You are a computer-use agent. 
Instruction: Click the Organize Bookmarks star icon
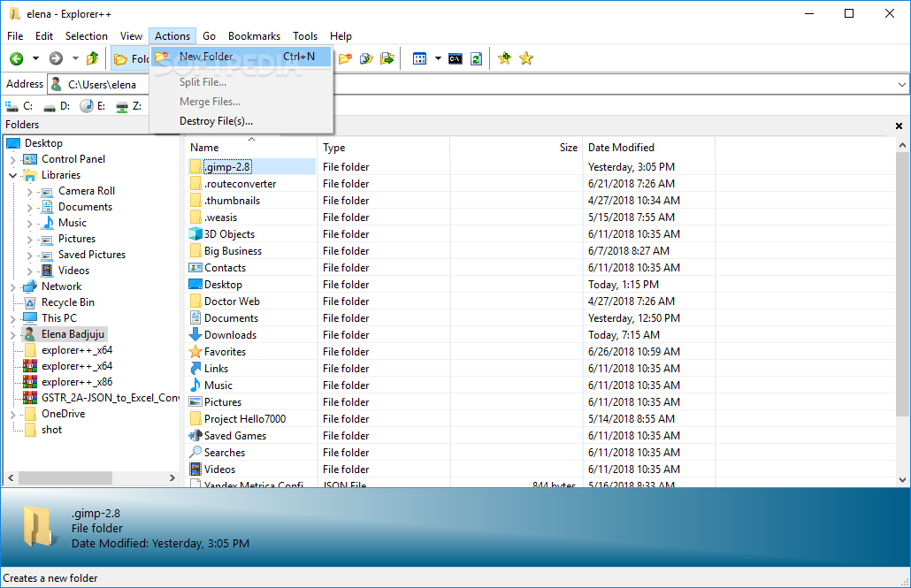[526, 58]
